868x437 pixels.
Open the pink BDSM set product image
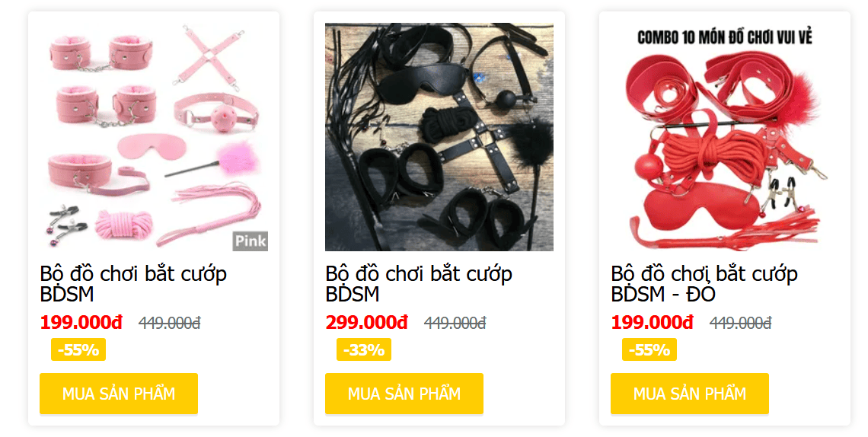pos(154,136)
